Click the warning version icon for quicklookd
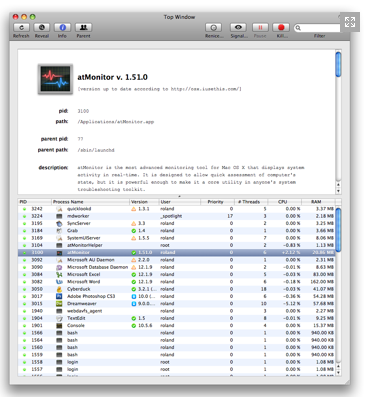 tap(134, 209)
